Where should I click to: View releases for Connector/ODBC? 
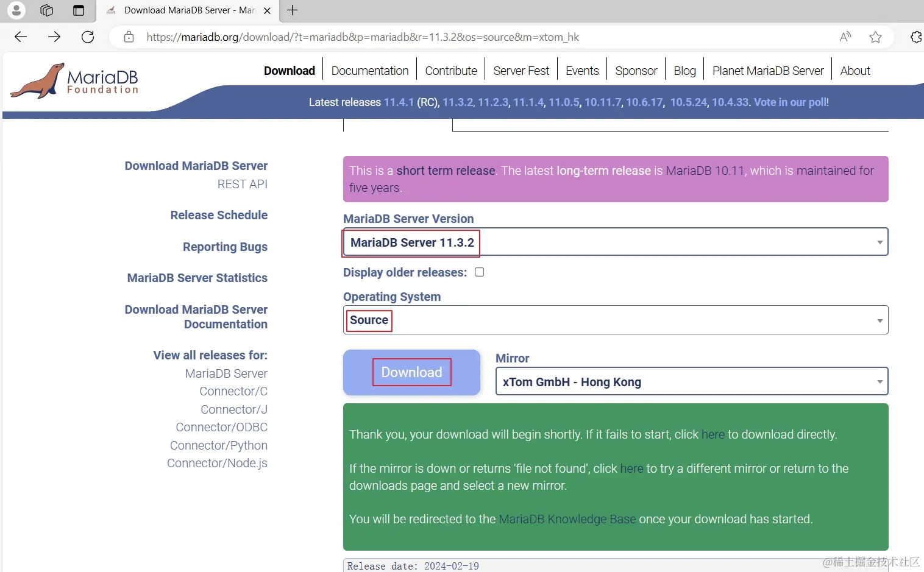coord(222,427)
